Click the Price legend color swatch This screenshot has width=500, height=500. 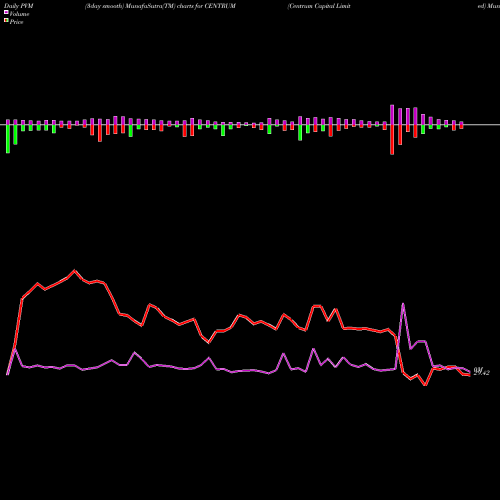point(6,21)
